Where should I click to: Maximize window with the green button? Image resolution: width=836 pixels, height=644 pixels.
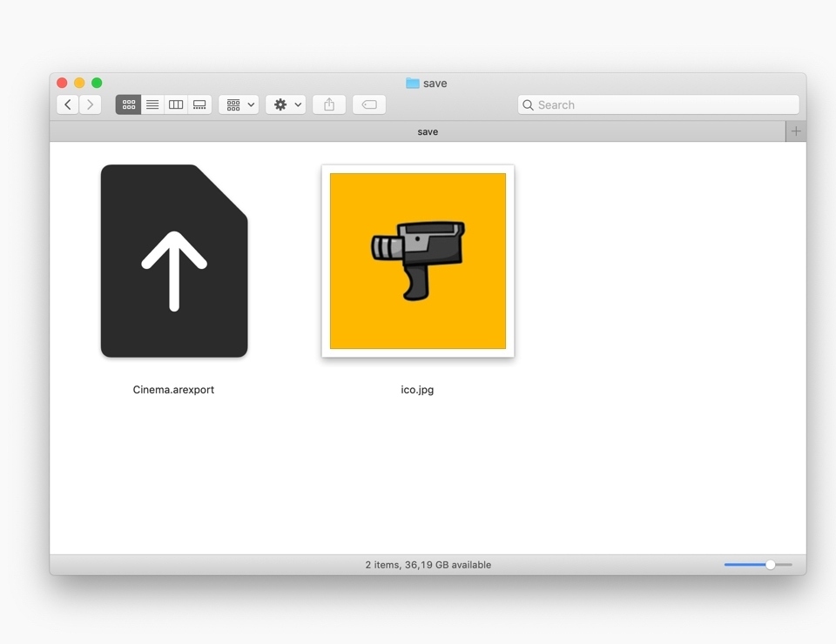click(x=97, y=83)
